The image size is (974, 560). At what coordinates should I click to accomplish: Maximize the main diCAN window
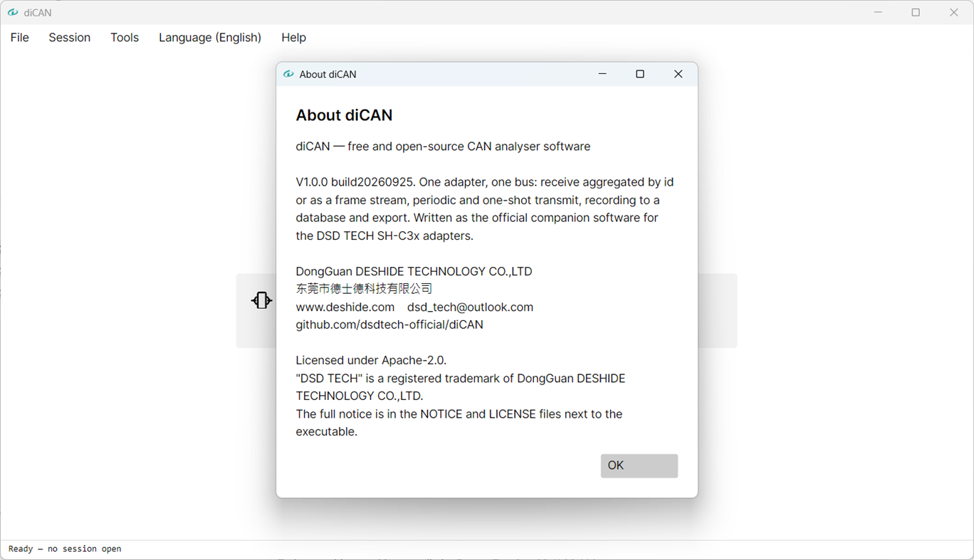coord(916,12)
